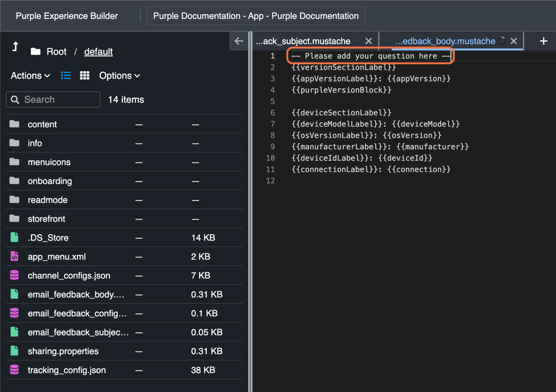Click email_feedback_config database icon

pyautogui.click(x=14, y=313)
